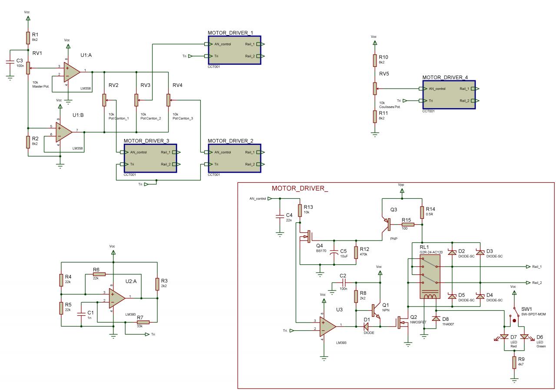The width and height of the screenshot is (556, 392).
Task: Select resistor R8 2k2
Action: [356, 297]
